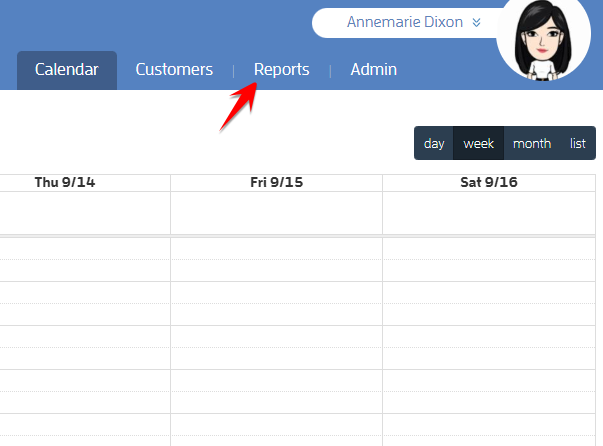Screen dimensions: 603x446
Task: Open the Calendar tab
Action: [x=67, y=70]
